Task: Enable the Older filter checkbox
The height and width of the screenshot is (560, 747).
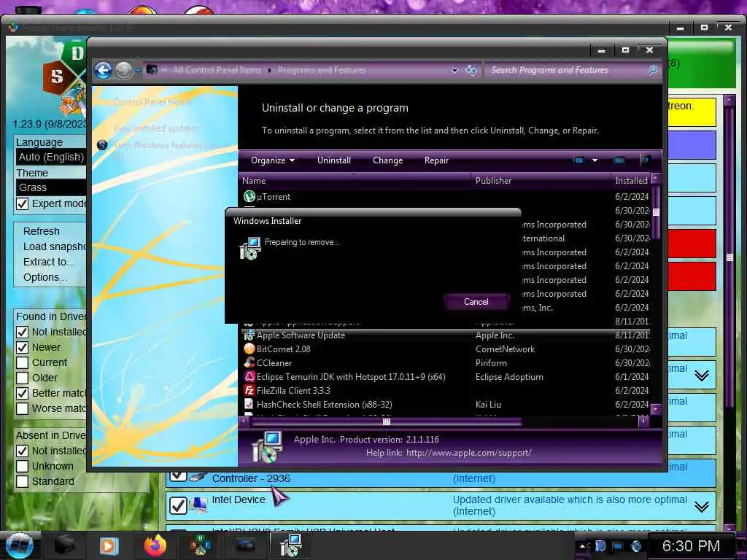Action: click(22, 378)
